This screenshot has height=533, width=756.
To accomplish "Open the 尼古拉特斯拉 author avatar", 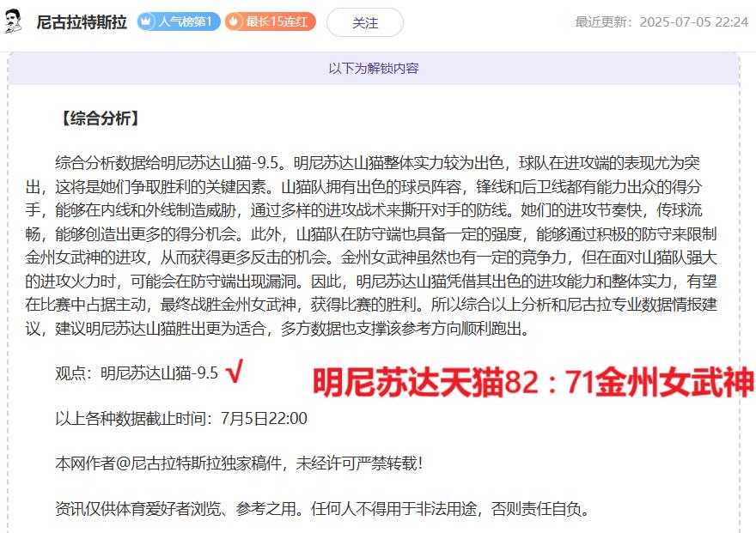I will tap(13, 21).
